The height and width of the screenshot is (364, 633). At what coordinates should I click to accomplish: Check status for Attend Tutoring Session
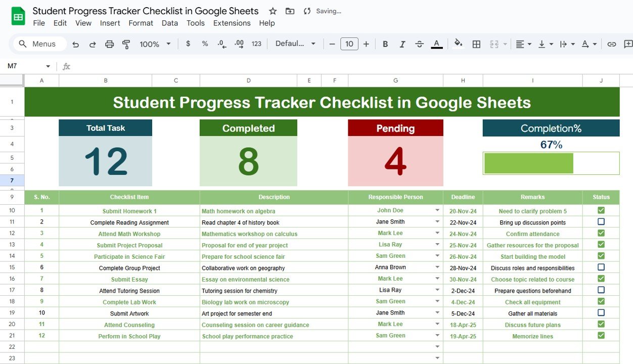(601, 290)
